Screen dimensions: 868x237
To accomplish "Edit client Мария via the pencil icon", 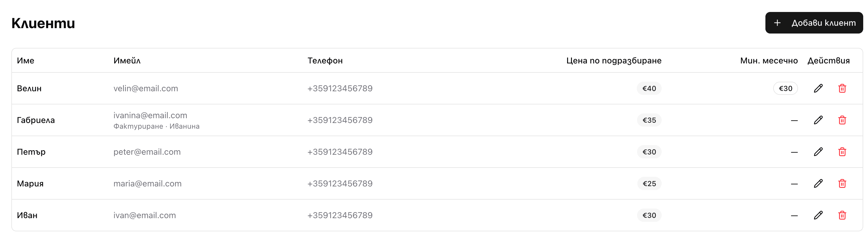I will coord(818,183).
